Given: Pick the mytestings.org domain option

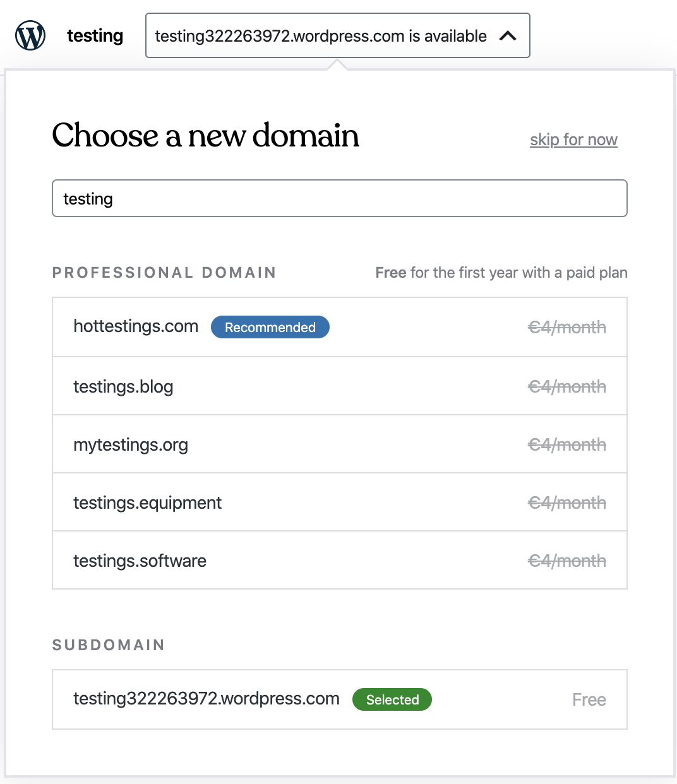Looking at the screenshot, I should click(x=340, y=444).
